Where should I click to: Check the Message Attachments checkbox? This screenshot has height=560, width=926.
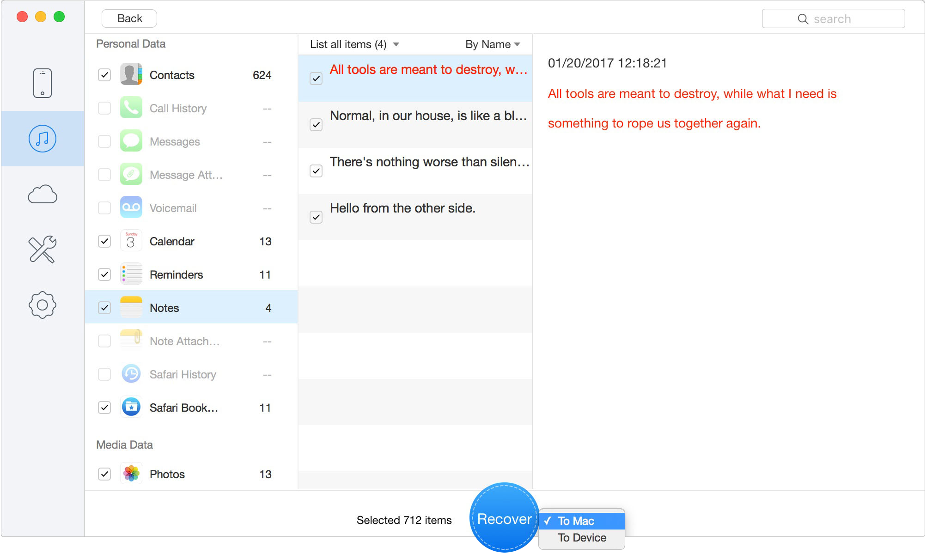(104, 175)
